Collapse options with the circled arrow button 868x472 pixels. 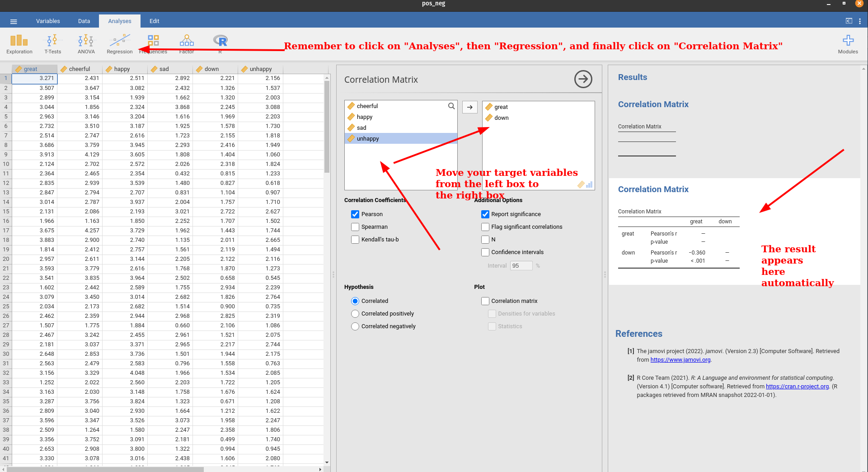pos(583,79)
